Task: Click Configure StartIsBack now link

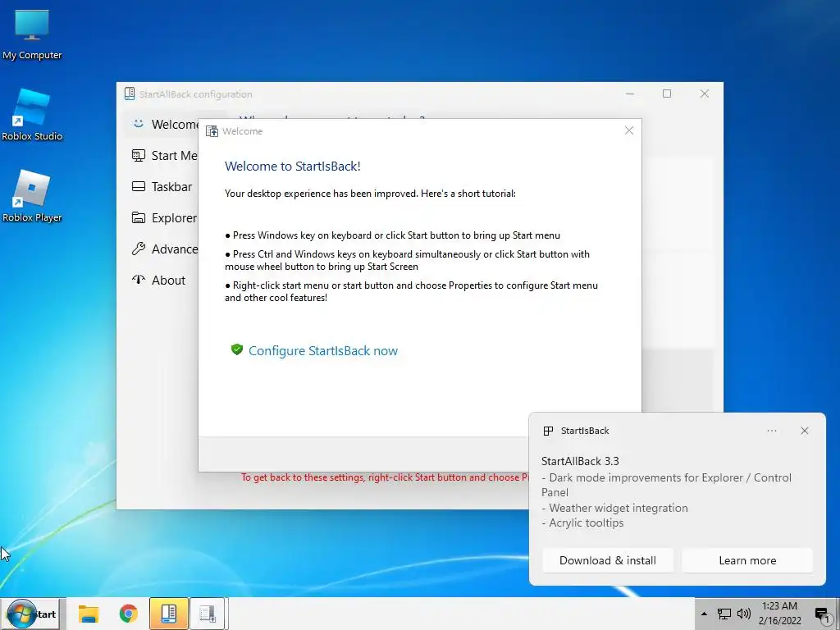Action: tap(323, 351)
